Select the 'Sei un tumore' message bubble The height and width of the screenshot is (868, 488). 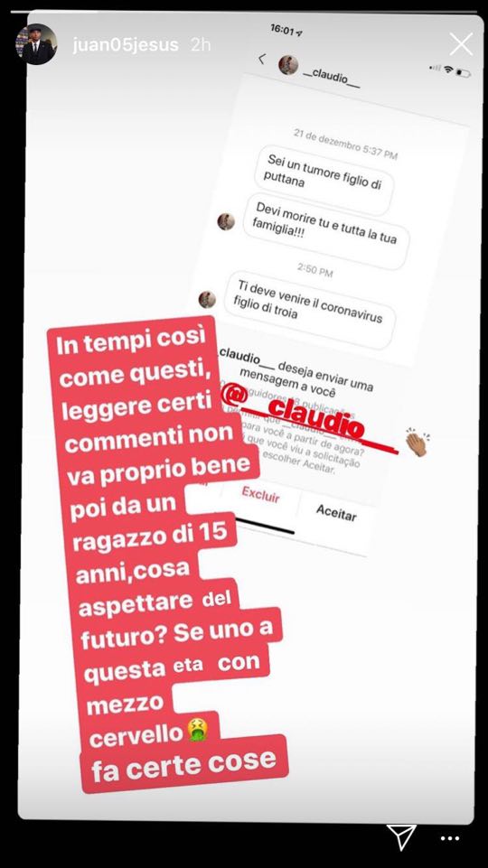[x=324, y=180]
